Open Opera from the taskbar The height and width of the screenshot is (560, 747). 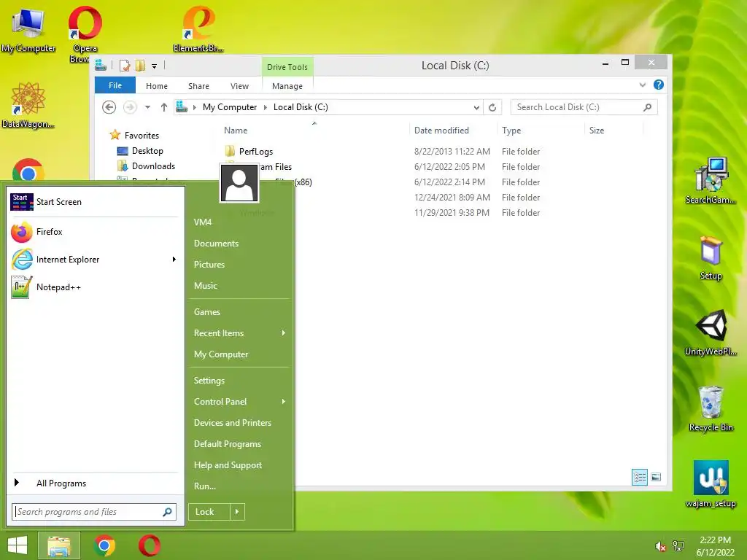click(x=150, y=545)
